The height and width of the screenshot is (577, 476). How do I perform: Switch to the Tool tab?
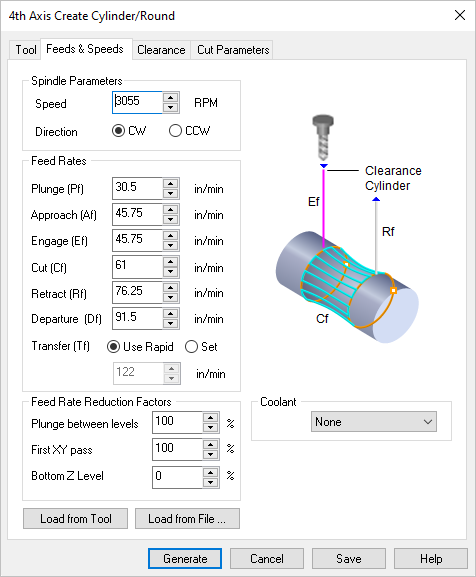click(x=25, y=49)
